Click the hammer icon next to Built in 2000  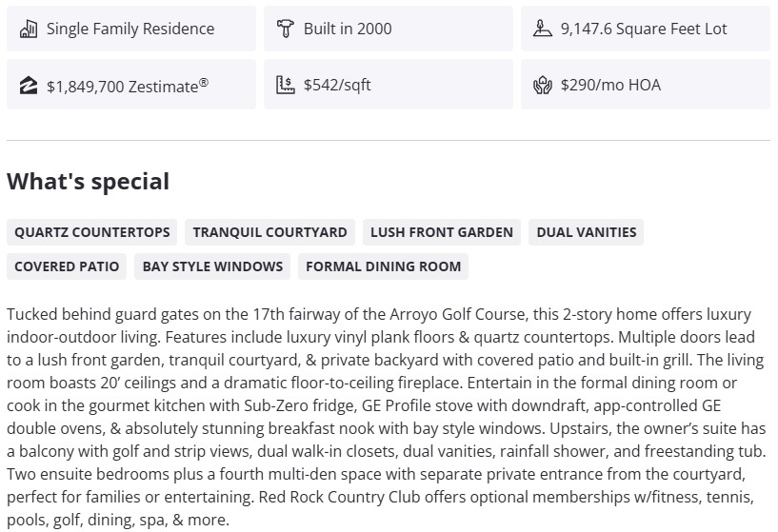click(285, 29)
